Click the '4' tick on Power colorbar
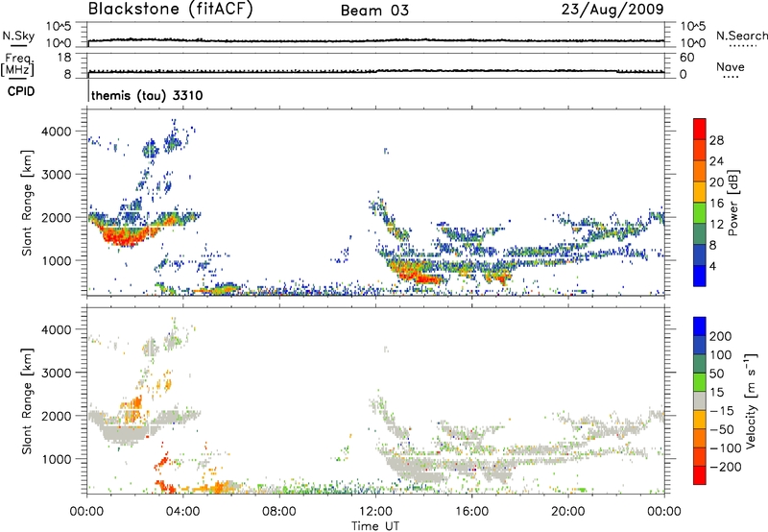Screen dimensions: 768x532 click(712, 266)
